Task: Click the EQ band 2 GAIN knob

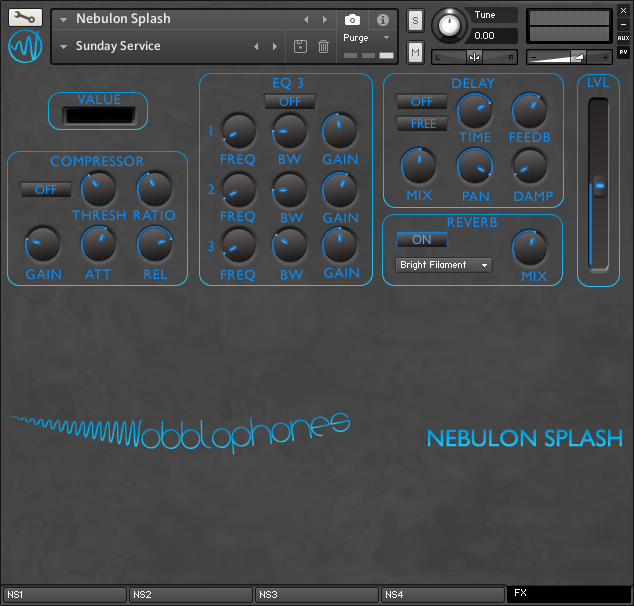Action: point(340,190)
